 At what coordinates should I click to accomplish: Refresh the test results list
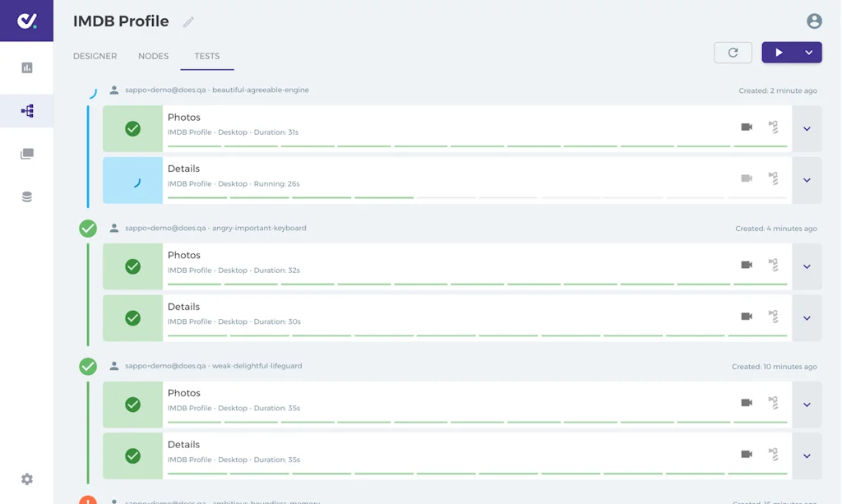731,52
